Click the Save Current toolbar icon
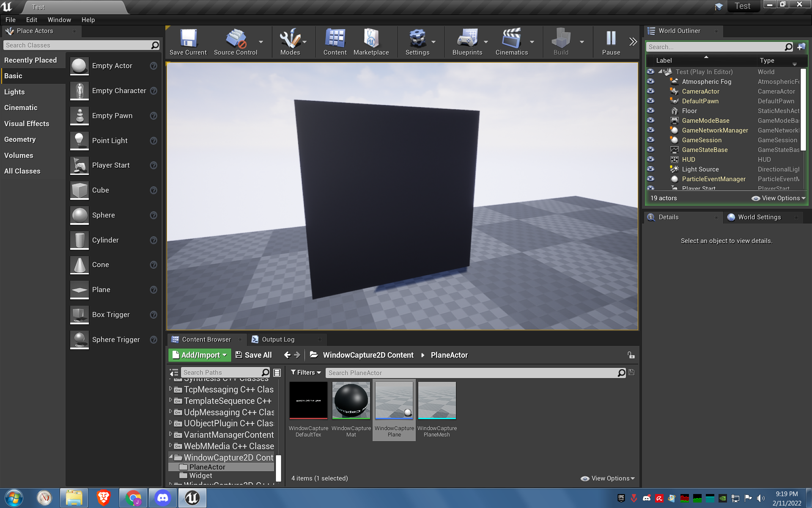 tap(188, 39)
